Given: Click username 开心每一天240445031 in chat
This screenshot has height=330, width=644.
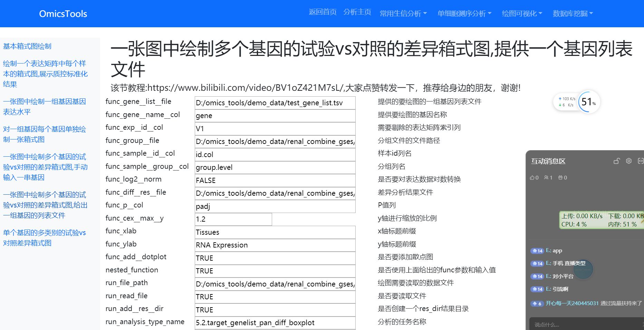Looking at the screenshot, I should click(x=572, y=303).
